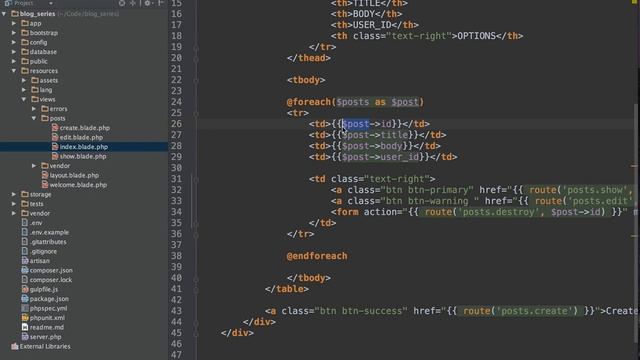This screenshot has width=640, height=360.
Task: Click the welcome.blade.php file icon
Action: [x=45, y=185]
